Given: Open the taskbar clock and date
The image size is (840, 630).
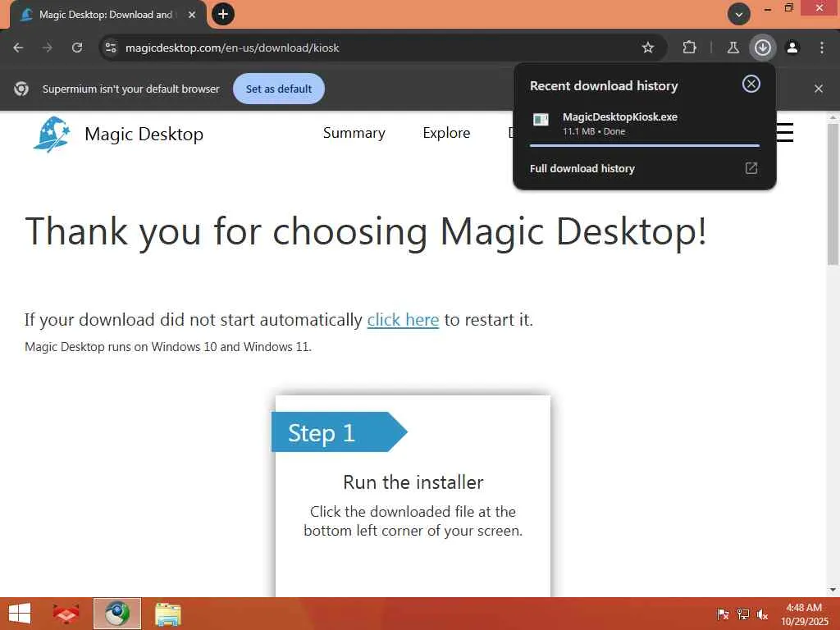Looking at the screenshot, I should [x=804, y=614].
